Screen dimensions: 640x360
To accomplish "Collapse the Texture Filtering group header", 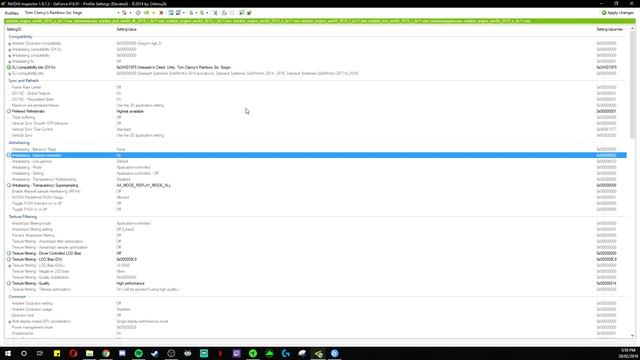I will 22,217.
